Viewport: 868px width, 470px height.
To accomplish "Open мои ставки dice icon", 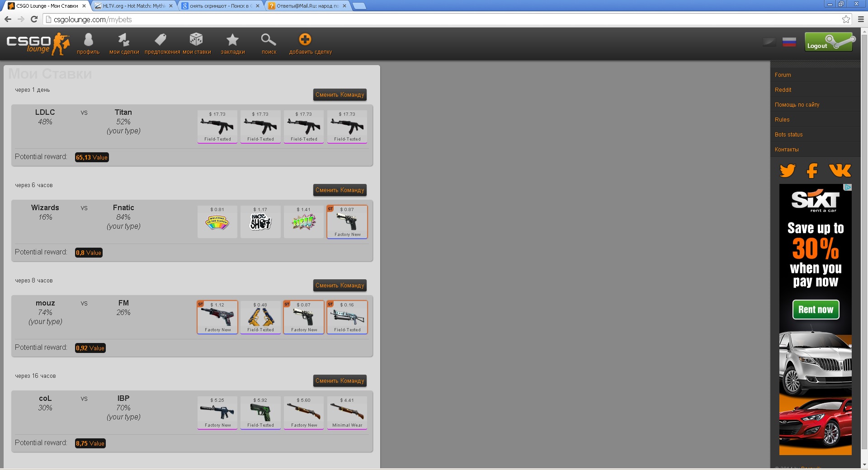I will [197, 44].
